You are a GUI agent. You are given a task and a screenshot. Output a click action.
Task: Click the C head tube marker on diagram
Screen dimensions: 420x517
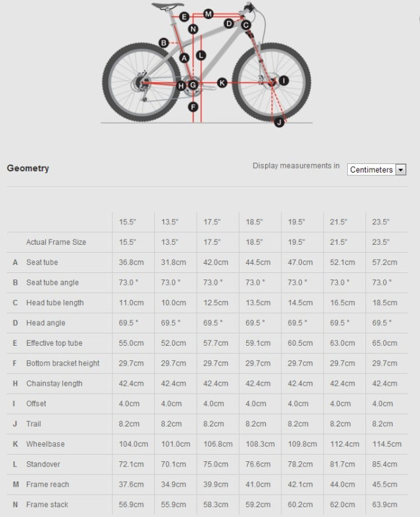(245, 26)
